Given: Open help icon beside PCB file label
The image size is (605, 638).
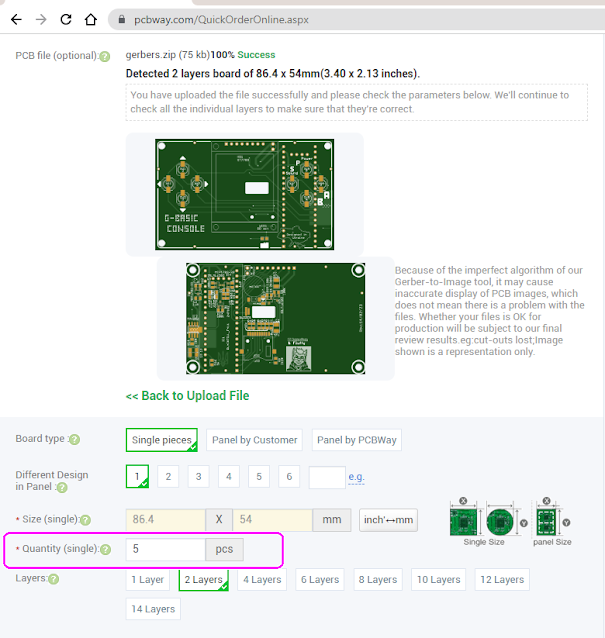Looking at the screenshot, I should (105, 57).
